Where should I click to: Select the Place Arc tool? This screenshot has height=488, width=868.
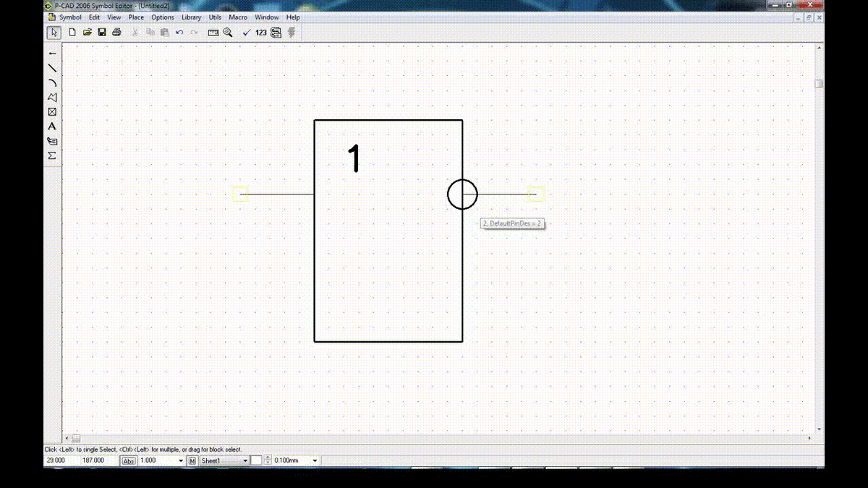point(52,82)
